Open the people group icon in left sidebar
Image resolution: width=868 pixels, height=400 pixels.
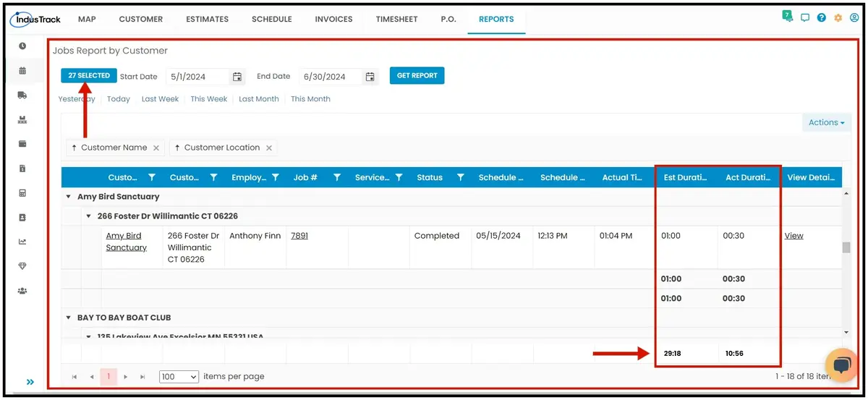click(22, 291)
